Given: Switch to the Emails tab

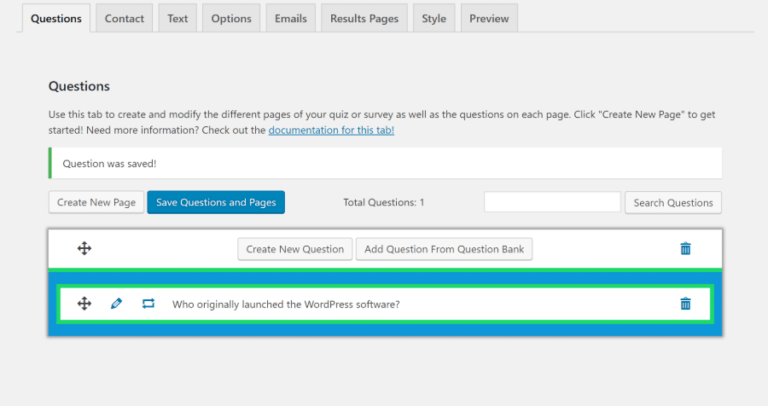Looking at the screenshot, I should 291,18.
